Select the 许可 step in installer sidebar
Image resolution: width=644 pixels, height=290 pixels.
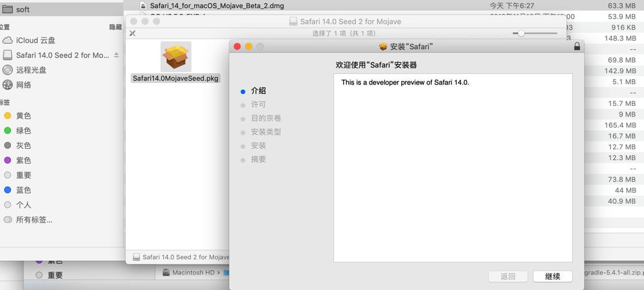[x=258, y=105]
